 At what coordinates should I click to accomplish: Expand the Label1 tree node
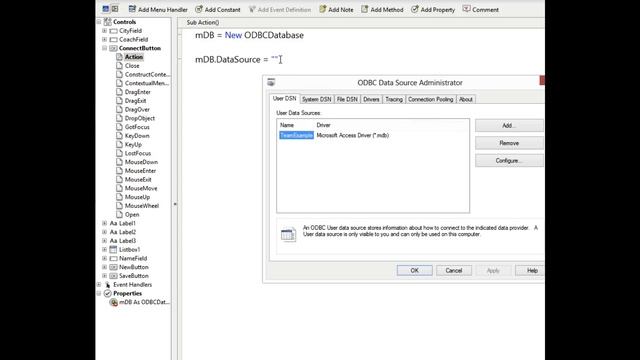[x=104, y=223]
